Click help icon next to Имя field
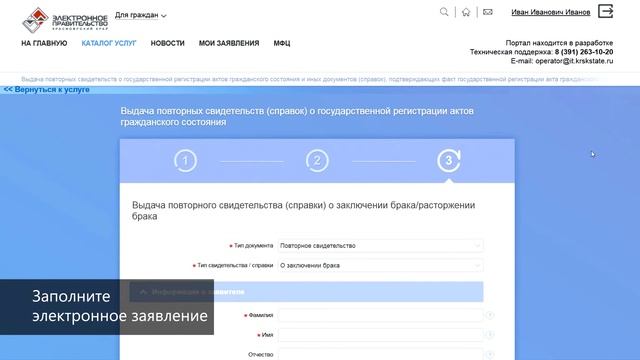Viewport: 640px width, 360px height. (x=490, y=335)
